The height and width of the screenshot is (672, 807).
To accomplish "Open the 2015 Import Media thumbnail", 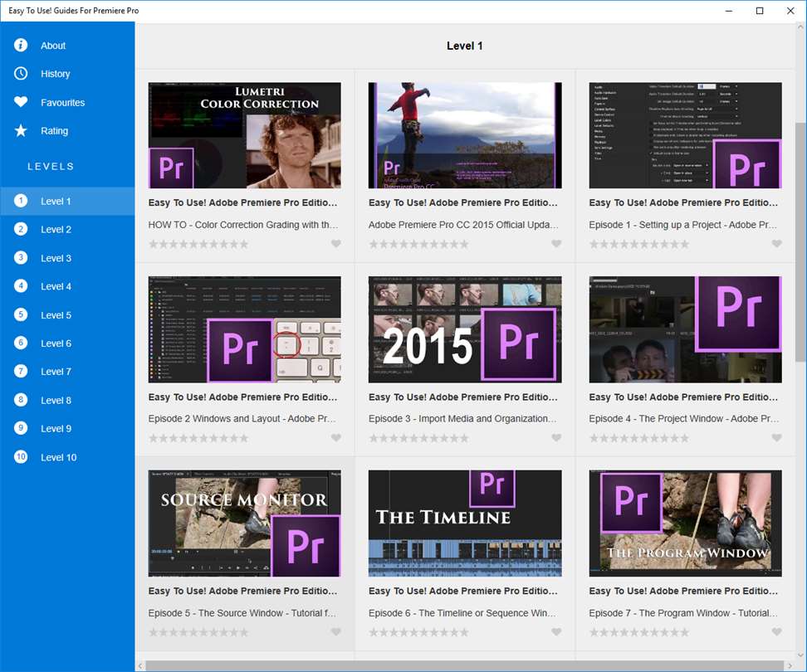I will (x=465, y=329).
